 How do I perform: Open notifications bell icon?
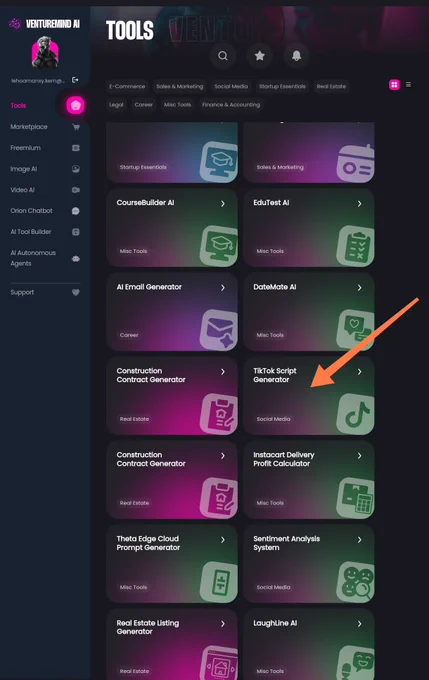click(x=297, y=56)
